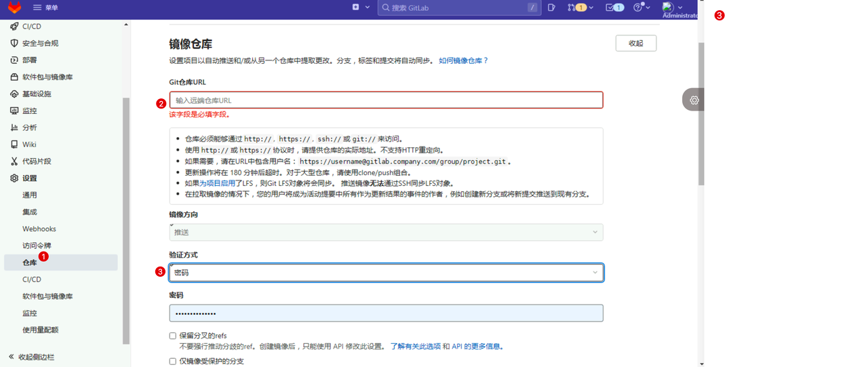The height and width of the screenshot is (367, 868).
Task: Select Webhooks in settings submenu
Action: point(39,229)
